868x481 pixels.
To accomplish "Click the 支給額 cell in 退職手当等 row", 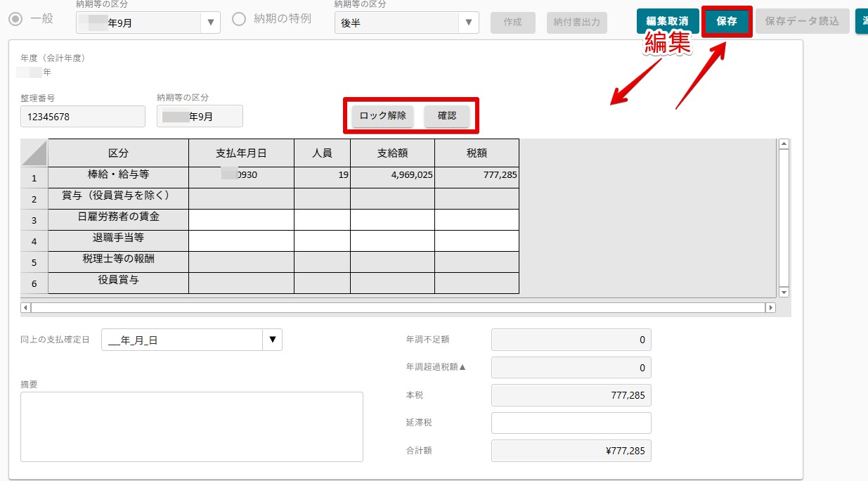I will click(392, 240).
